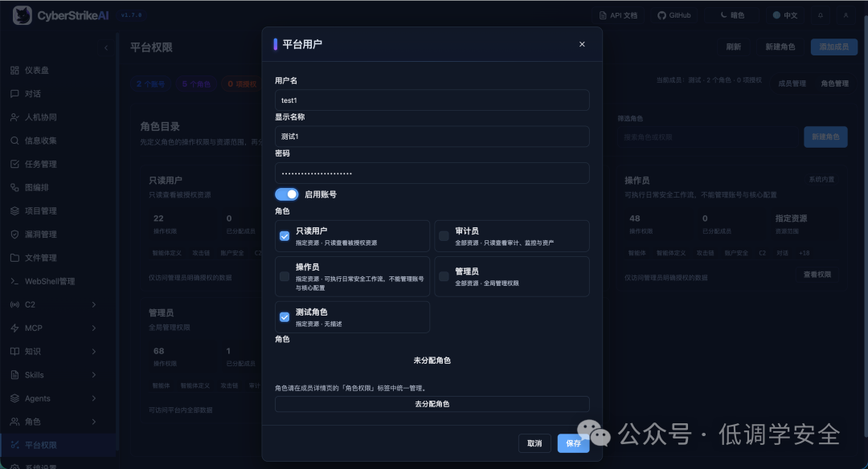The image size is (868, 469).
Task: Uncheck the 测试角色 role checkbox
Action: 285,317
